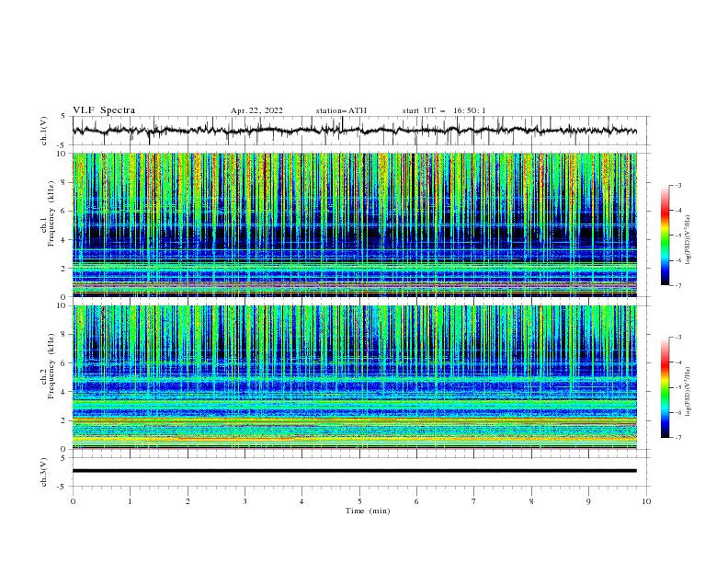Click the "8" kHz tick on ch.1 frequency axis
The width and height of the screenshot is (728, 563).
coord(65,182)
